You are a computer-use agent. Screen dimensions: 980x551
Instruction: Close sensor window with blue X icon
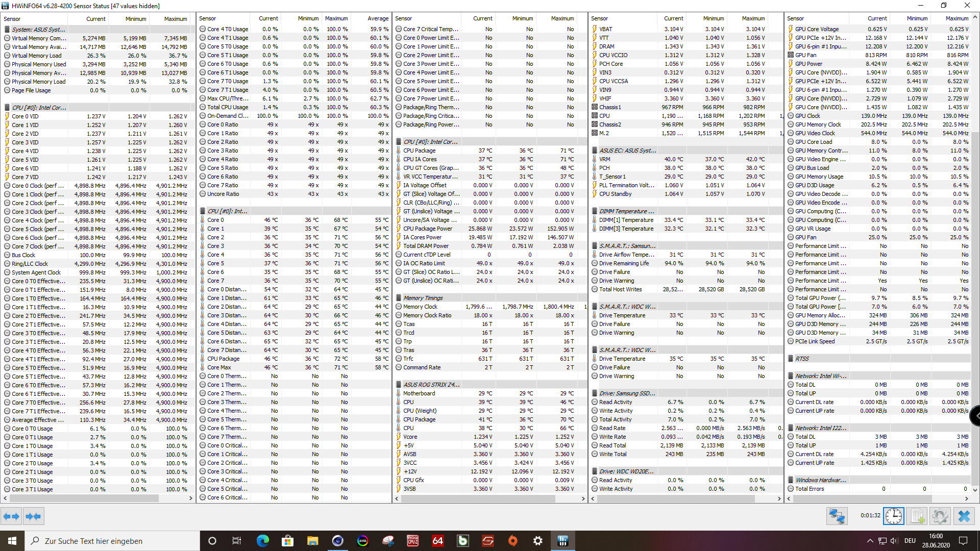pos(964,516)
